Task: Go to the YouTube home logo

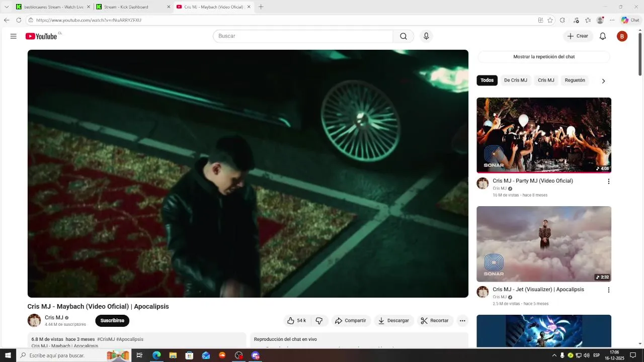Action: point(41,36)
